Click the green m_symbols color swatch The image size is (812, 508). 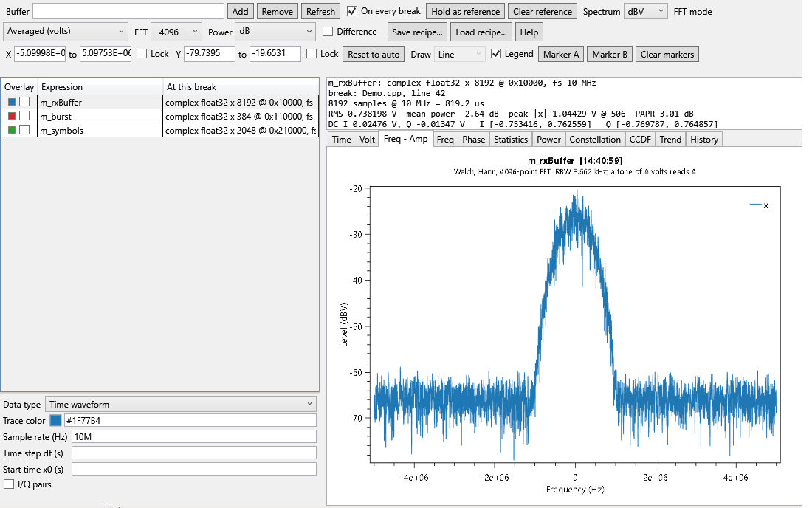click(x=11, y=130)
